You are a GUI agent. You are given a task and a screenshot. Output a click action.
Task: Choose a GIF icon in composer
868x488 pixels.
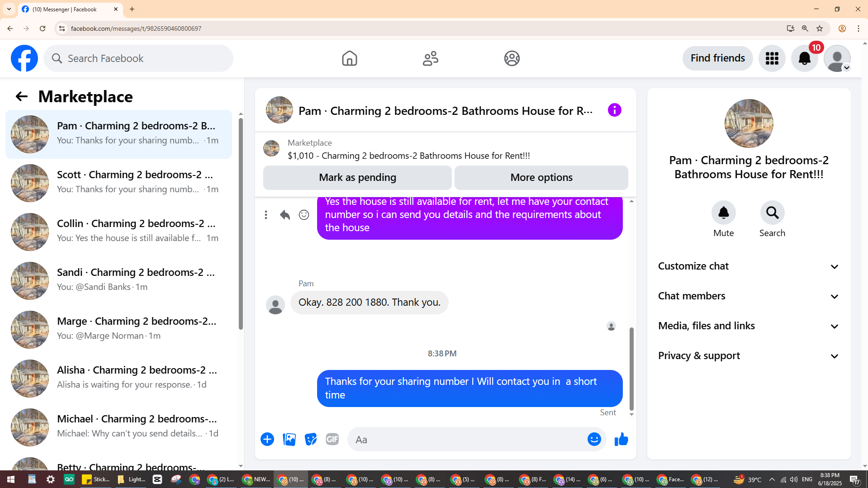tap(332, 439)
